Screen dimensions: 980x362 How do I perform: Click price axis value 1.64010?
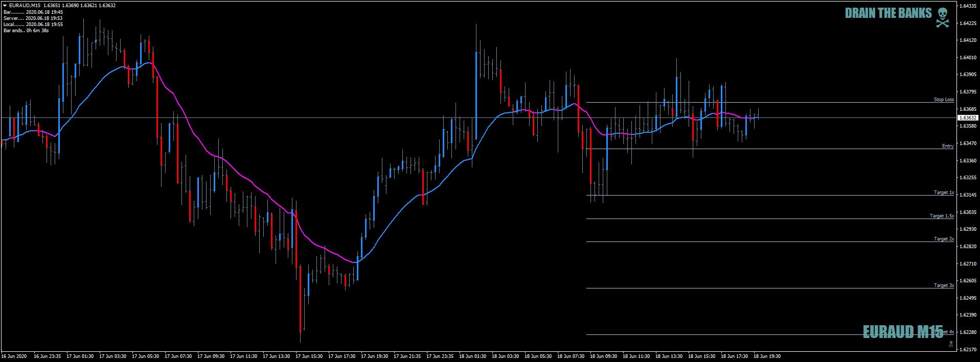969,58
